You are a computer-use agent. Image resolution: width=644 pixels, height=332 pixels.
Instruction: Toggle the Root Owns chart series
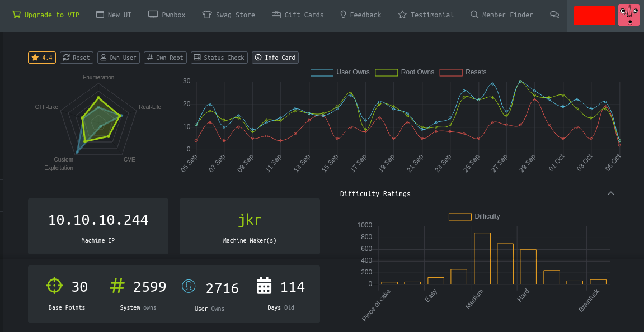point(386,72)
